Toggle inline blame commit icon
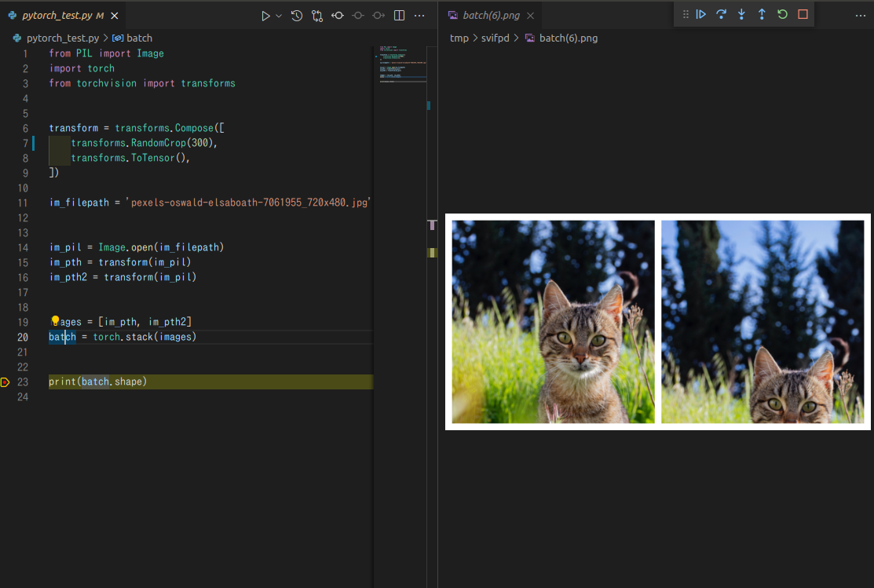 click(338, 16)
